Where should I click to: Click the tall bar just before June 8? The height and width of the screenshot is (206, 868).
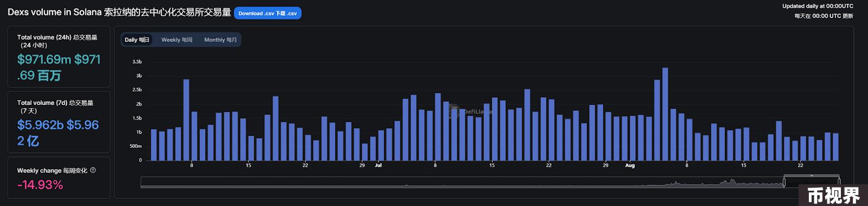(x=186, y=120)
